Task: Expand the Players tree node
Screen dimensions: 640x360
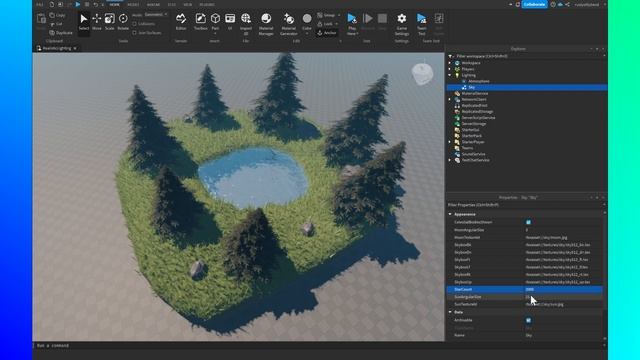Action: coord(450,69)
